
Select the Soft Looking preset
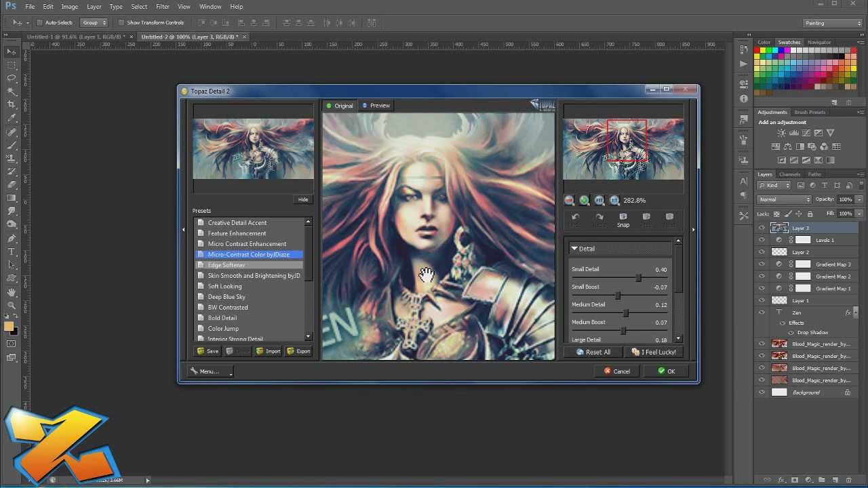[224, 286]
